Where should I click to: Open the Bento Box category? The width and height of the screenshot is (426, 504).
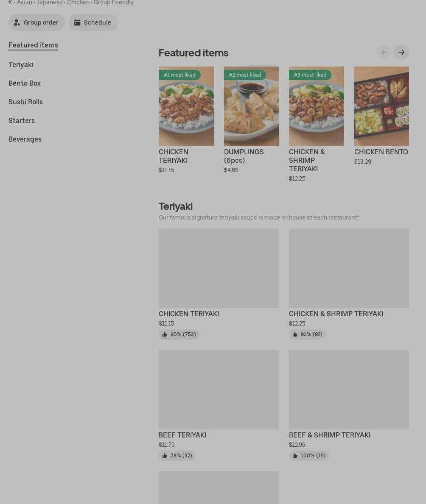[x=25, y=83]
